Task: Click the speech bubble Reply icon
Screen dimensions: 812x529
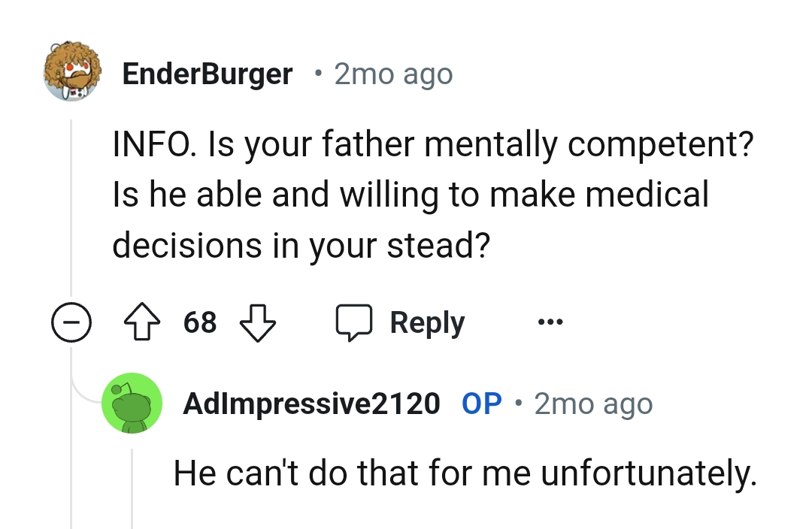Action: coord(354,322)
